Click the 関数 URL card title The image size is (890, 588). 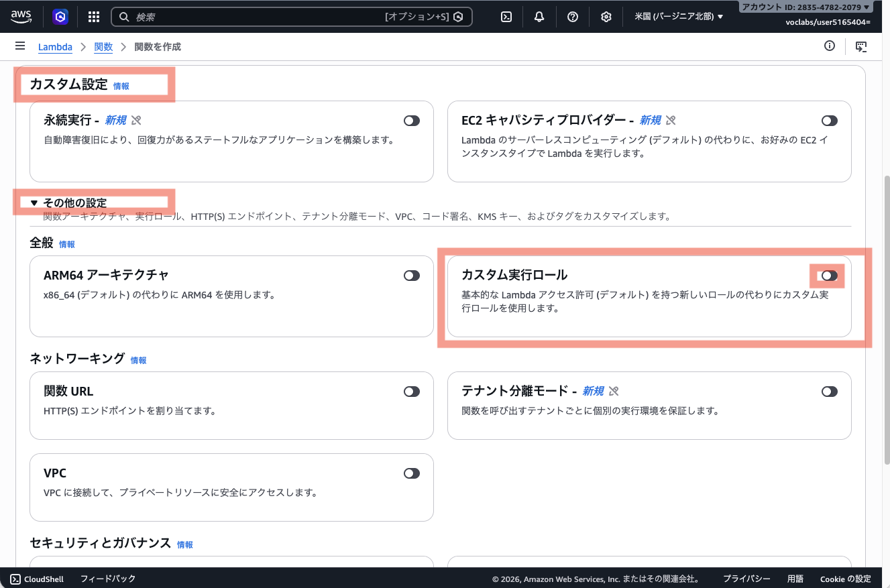(x=68, y=391)
